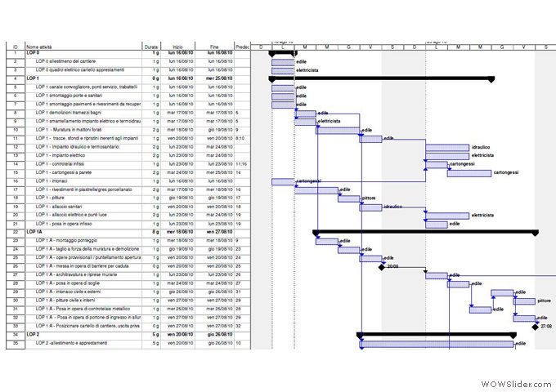
Task: Select the LOP 1 summary task name
Action: [33, 78]
